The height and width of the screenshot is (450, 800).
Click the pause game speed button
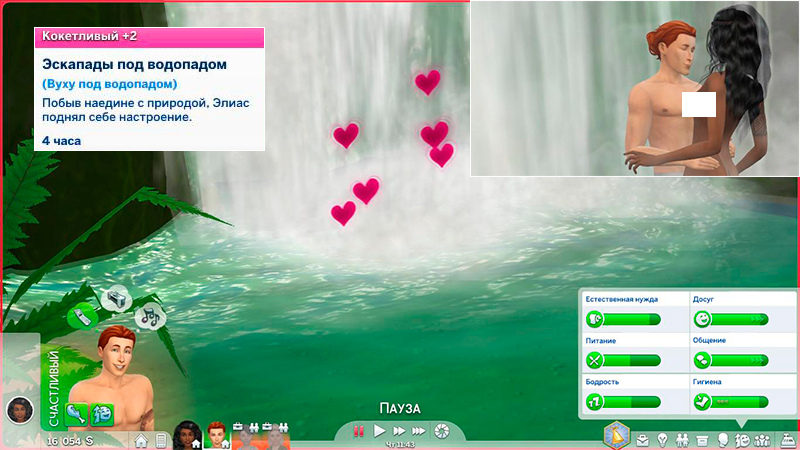(x=359, y=432)
